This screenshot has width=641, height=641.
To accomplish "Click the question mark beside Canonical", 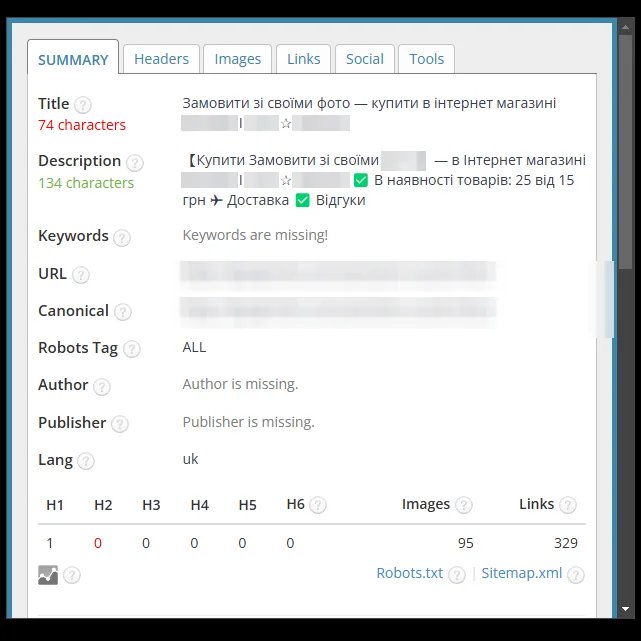I will coord(123,312).
